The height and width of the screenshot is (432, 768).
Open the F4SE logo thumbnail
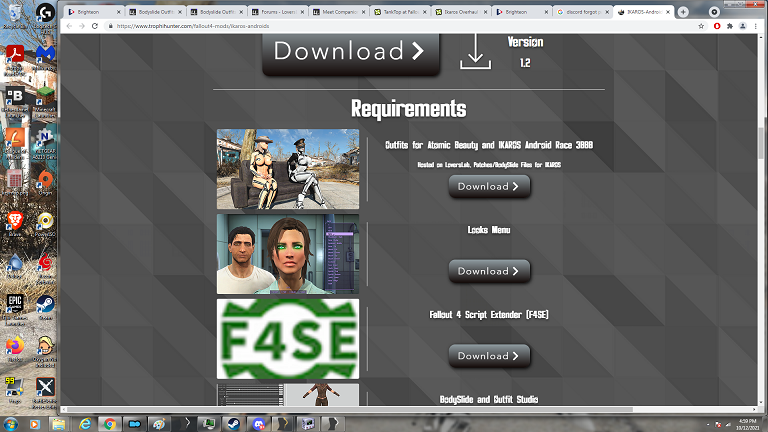point(288,338)
